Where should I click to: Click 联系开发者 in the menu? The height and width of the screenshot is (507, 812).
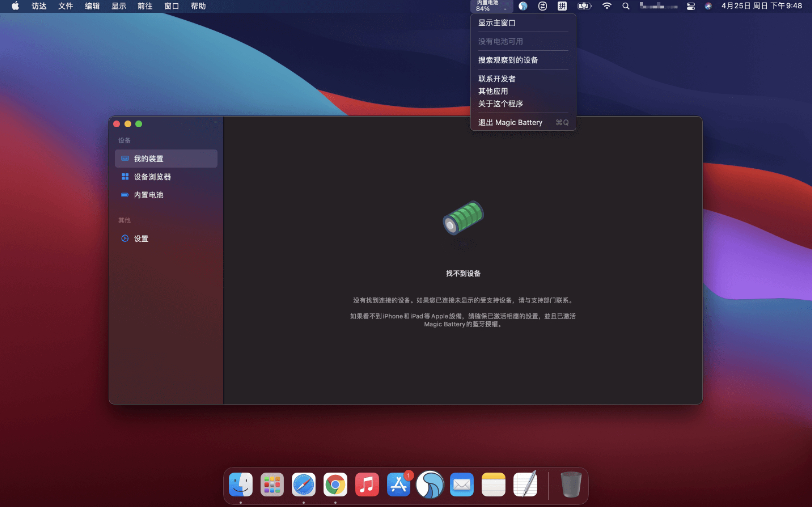click(497, 79)
